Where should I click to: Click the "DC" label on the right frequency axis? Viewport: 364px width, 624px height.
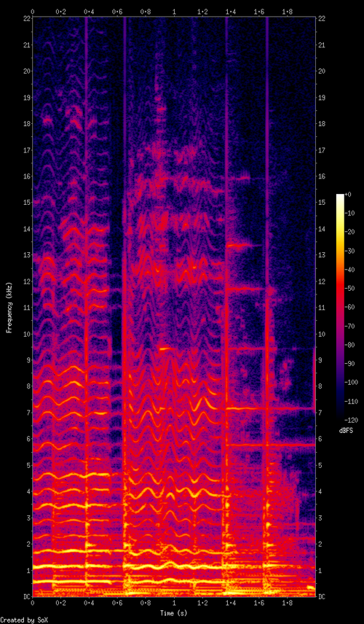(x=323, y=596)
